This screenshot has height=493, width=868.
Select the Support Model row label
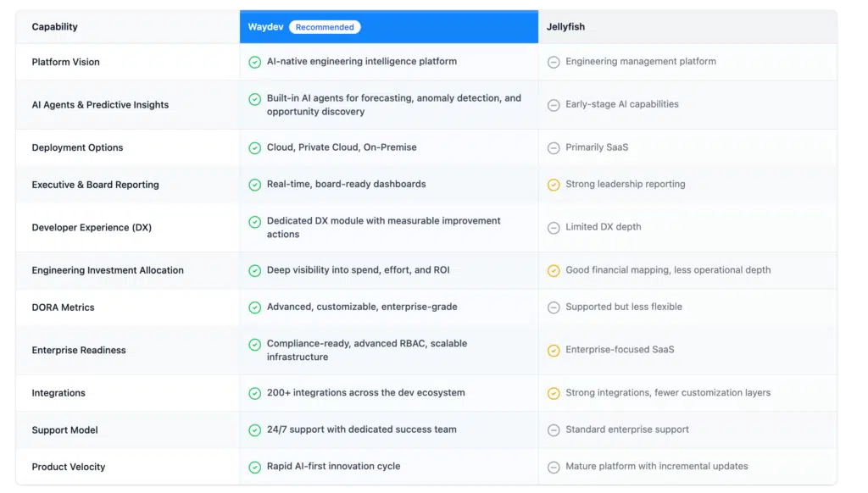click(x=64, y=430)
